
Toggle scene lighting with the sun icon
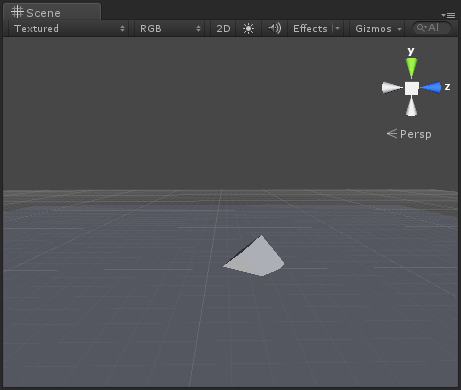(x=248, y=29)
